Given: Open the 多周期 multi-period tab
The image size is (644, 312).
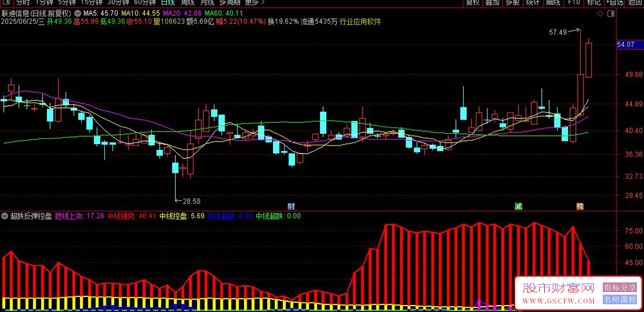Looking at the screenshot, I should tap(229, 3).
